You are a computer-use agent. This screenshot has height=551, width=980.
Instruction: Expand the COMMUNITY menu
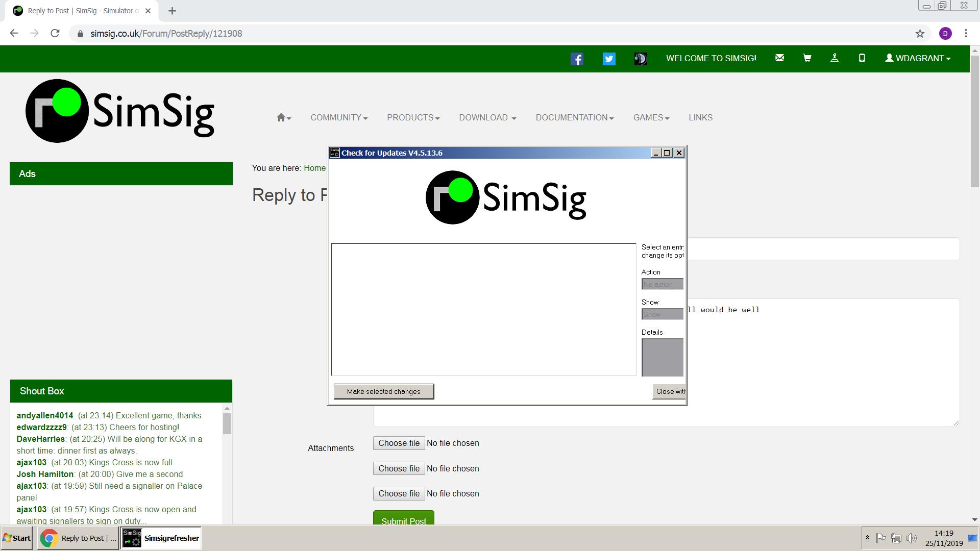[339, 118]
